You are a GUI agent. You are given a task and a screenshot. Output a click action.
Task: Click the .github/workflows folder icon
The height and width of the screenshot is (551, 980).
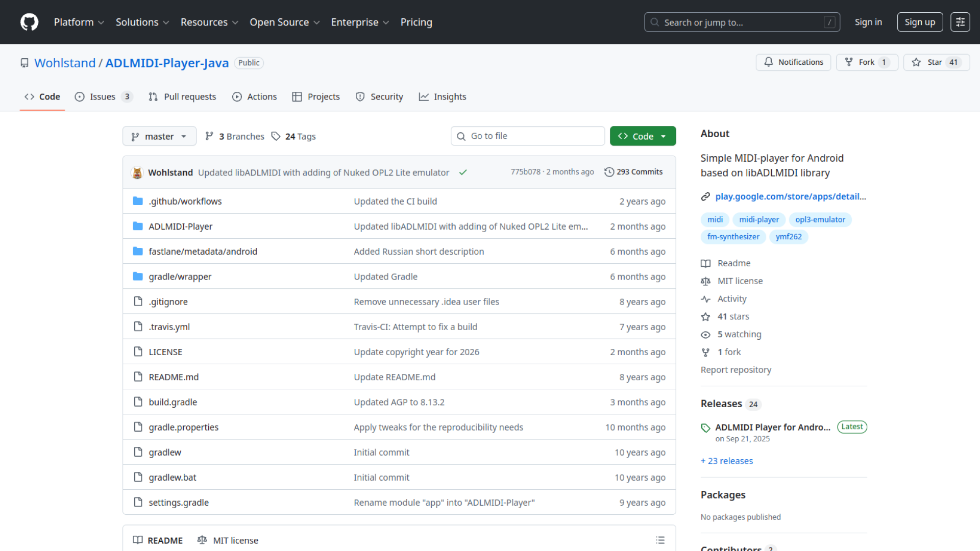click(138, 201)
